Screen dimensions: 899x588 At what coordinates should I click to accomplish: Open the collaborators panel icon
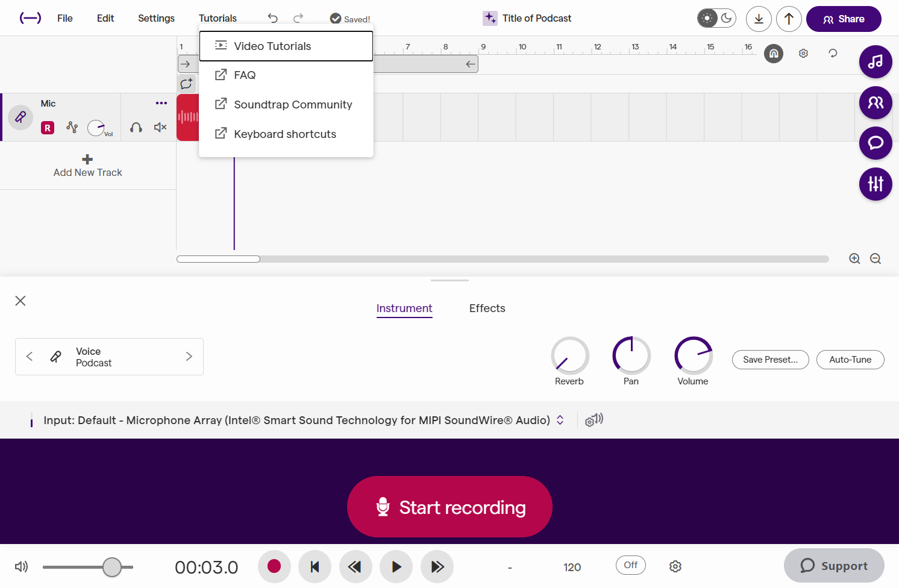[876, 102]
